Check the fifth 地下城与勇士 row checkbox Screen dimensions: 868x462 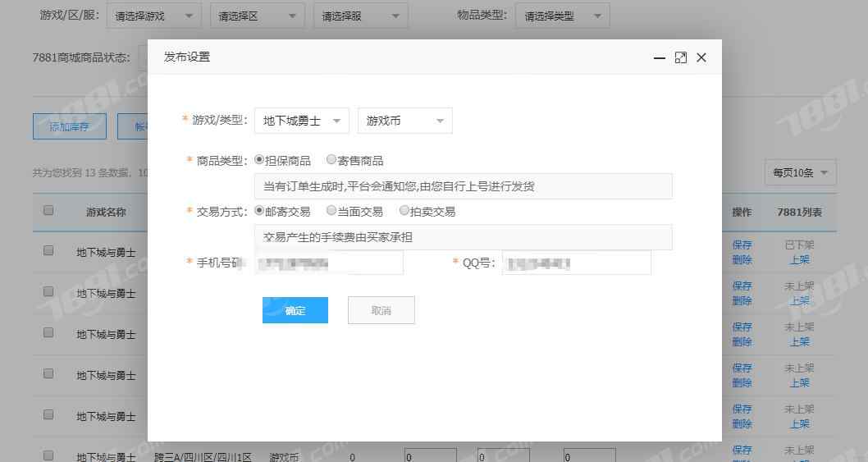(x=48, y=414)
